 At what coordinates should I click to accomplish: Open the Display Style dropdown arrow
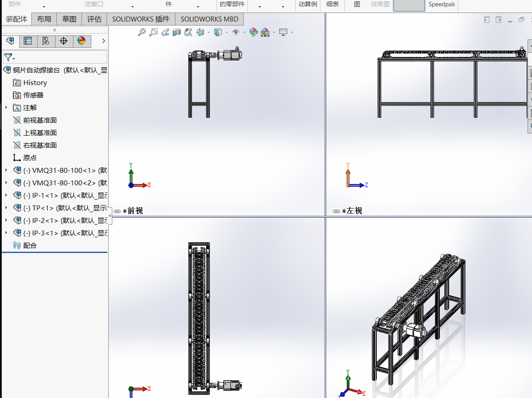coord(226,33)
